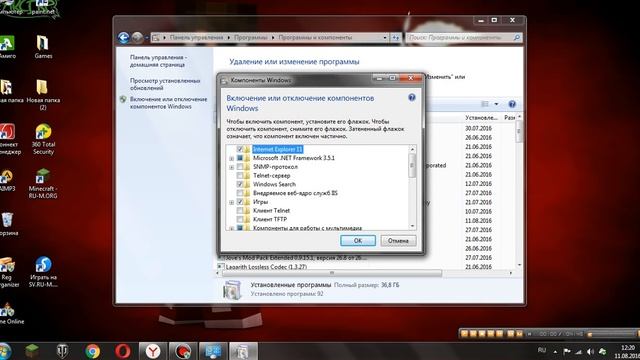The height and width of the screenshot is (360, 640).
Task: Open Opera browser from the taskbar
Action: (x=122, y=351)
